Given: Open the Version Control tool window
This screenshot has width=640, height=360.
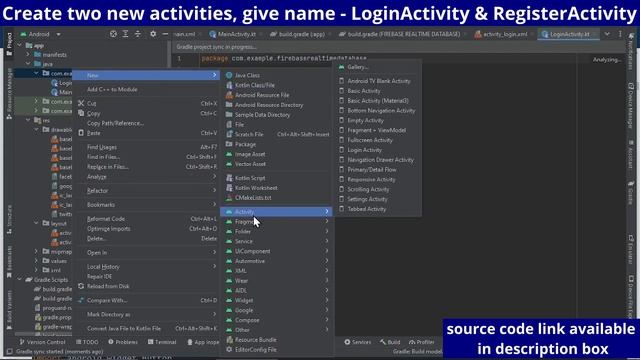Looking at the screenshot, I should [42, 342].
